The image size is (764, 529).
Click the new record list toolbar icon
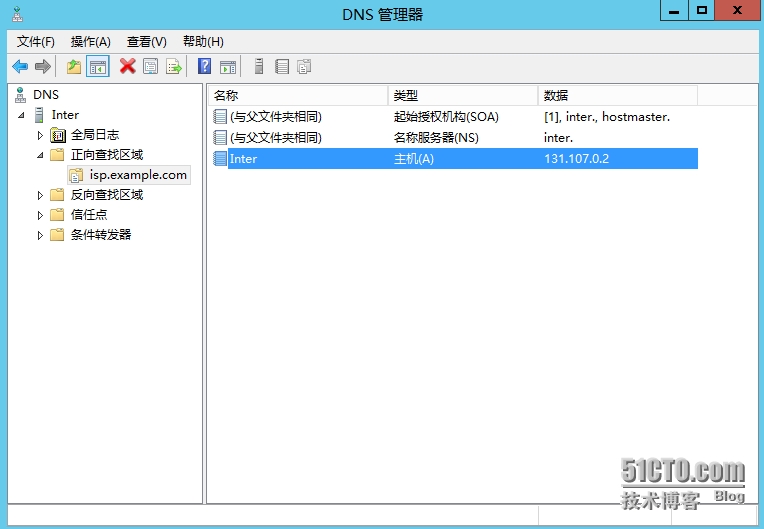(282, 66)
